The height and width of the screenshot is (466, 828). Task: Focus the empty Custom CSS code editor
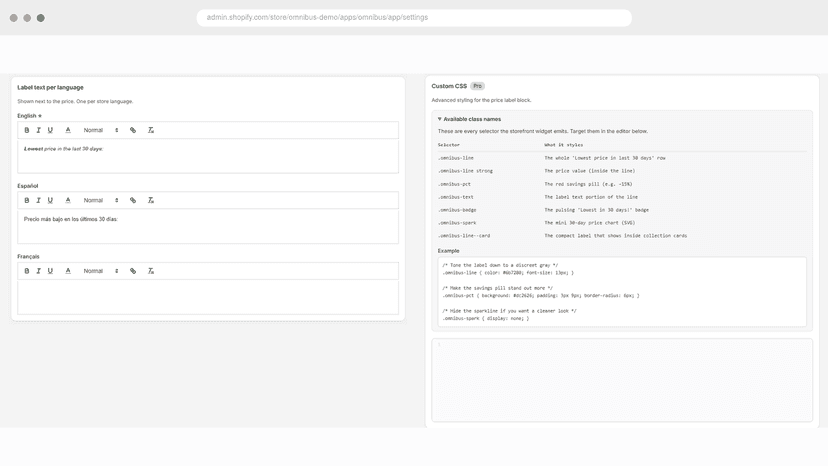point(622,380)
